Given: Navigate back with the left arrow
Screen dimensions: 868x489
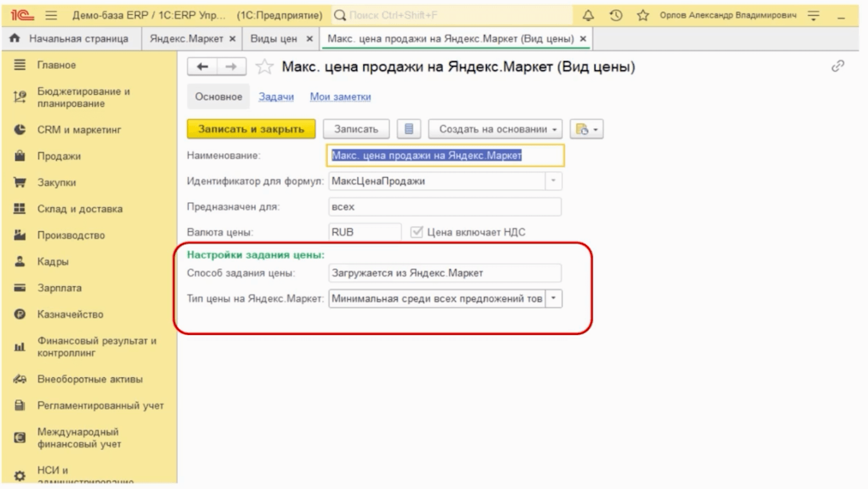Looking at the screenshot, I should click(202, 67).
